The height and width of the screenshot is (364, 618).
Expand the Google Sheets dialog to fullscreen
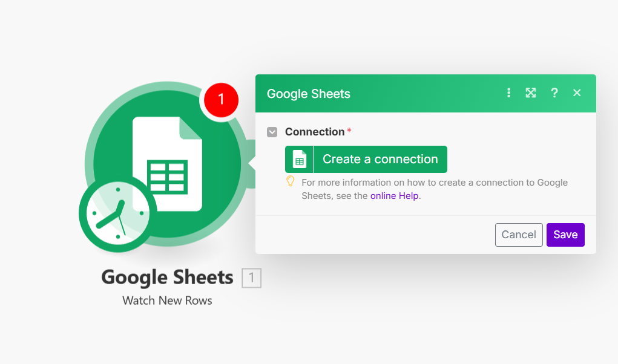(x=531, y=93)
